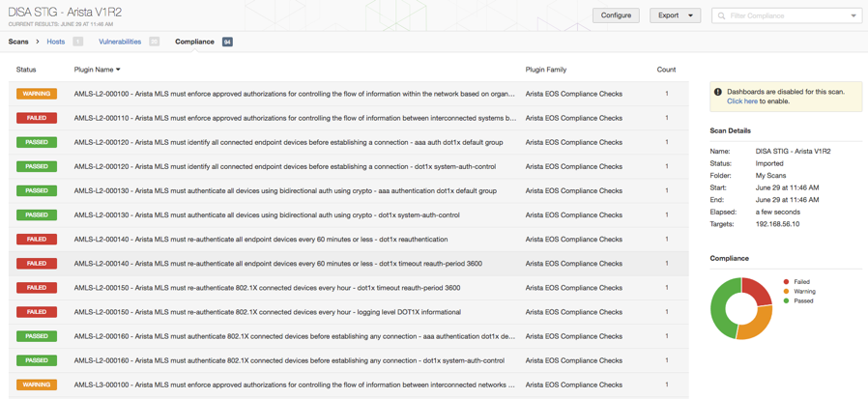This screenshot has width=868, height=399.
Task: Open AMLS-L2-000110 interconnected systems plugin row
Action: click(295, 118)
